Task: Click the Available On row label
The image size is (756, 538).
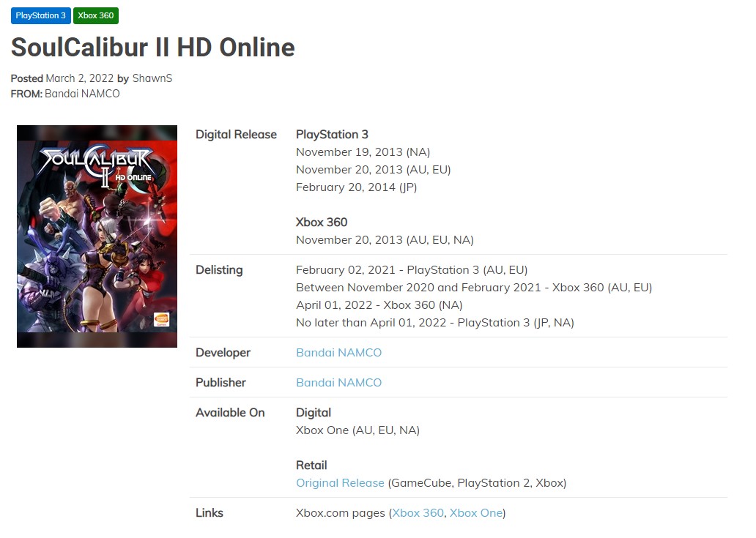Action: (x=230, y=413)
